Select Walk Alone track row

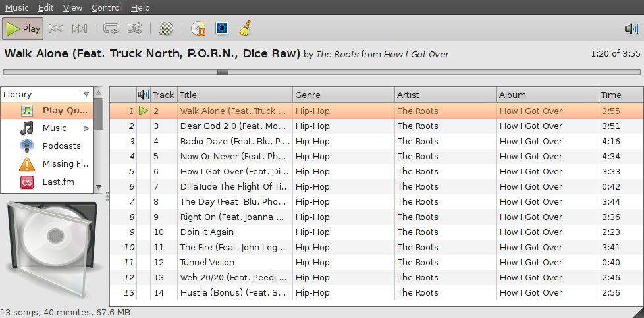pyautogui.click(x=376, y=111)
